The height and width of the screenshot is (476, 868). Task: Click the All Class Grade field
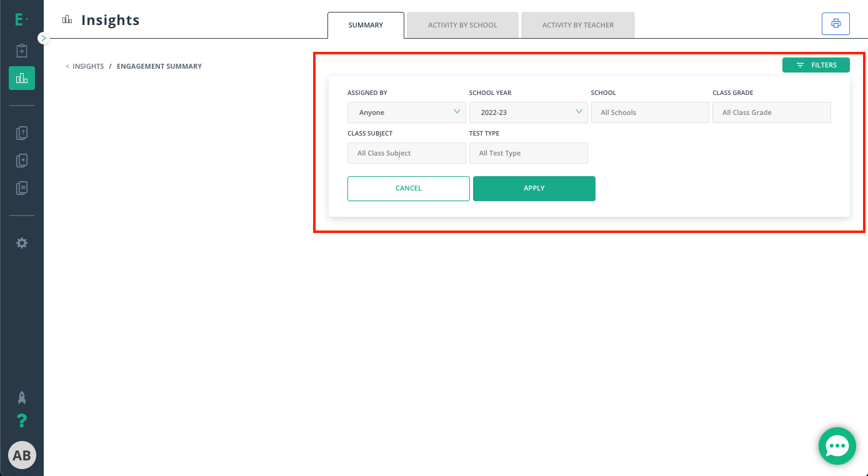pyautogui.click(x=772, y=112)
